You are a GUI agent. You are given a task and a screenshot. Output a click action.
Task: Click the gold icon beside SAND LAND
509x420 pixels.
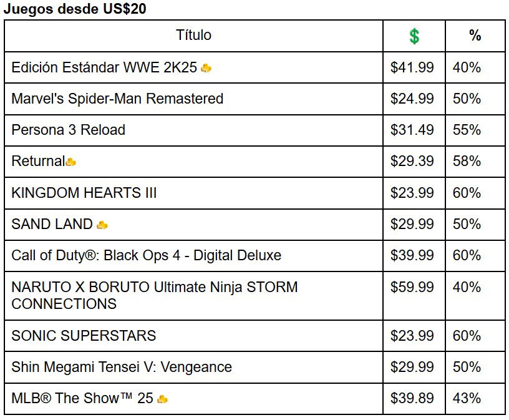[x=102, y=225]
